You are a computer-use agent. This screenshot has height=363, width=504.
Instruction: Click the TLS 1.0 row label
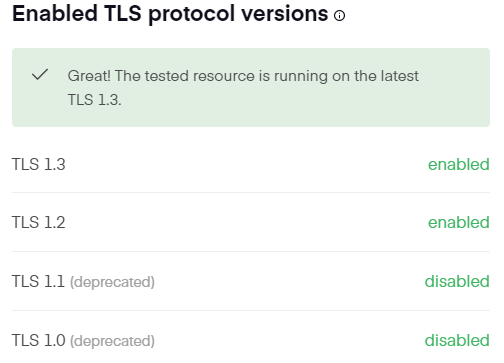tap(39, 340)
